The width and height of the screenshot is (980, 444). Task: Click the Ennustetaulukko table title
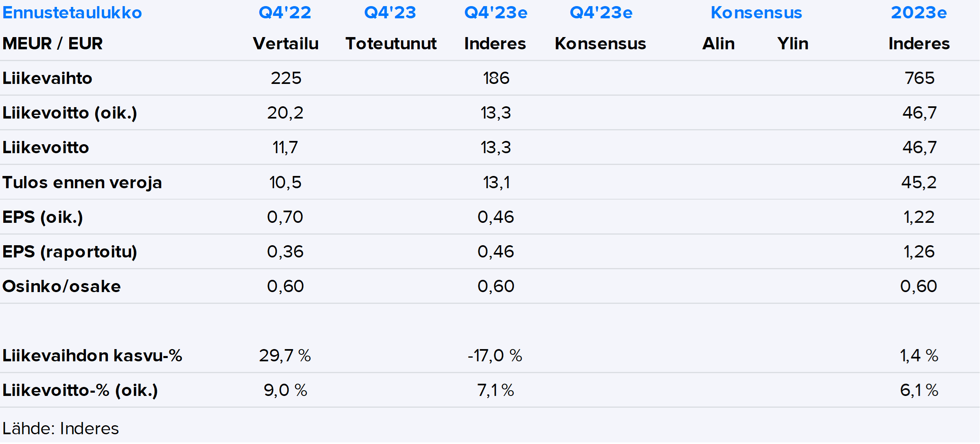tap(72, 13)
